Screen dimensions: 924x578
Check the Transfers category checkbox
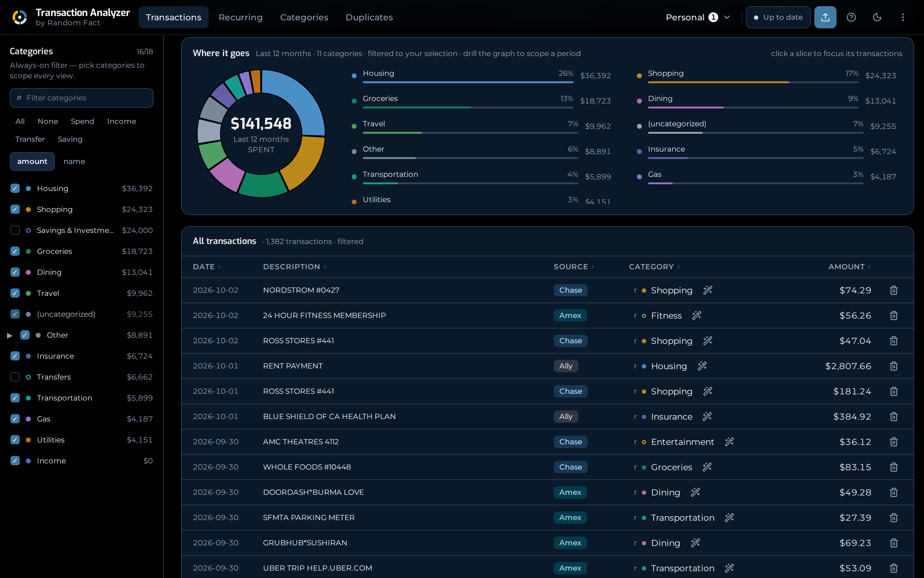pyautogui.click(x=15, y=377)
